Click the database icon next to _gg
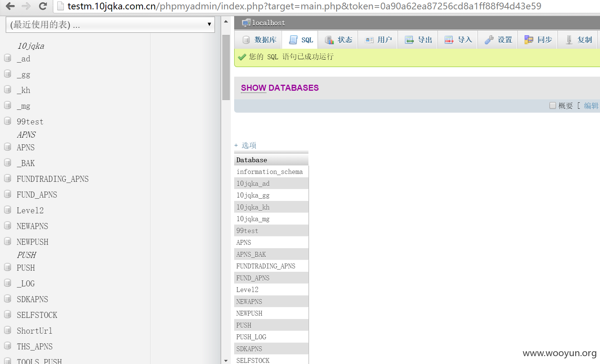The height and width of the screenshot is (364, 600). pyautogui.click(x=8, y=73)
